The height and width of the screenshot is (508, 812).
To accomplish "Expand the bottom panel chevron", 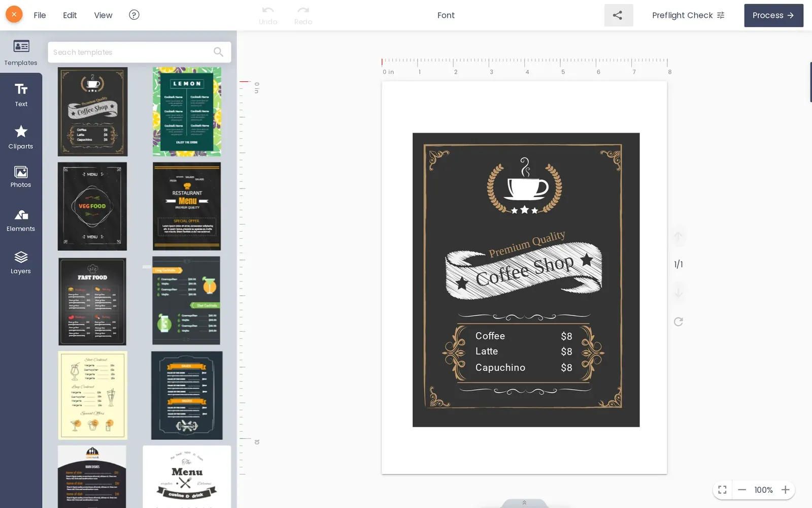I will click(x=524, y=503).
